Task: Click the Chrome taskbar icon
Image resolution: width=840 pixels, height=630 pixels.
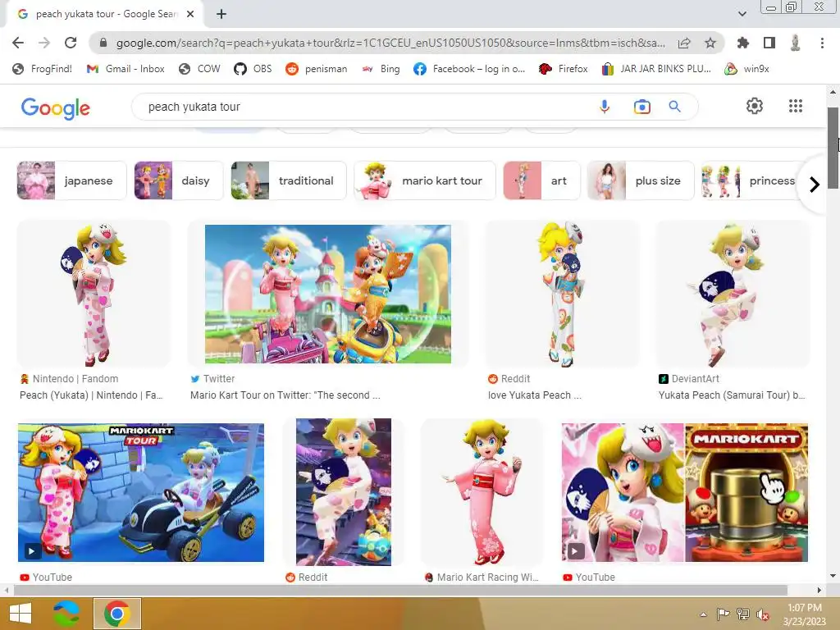Action: point(117,614)
